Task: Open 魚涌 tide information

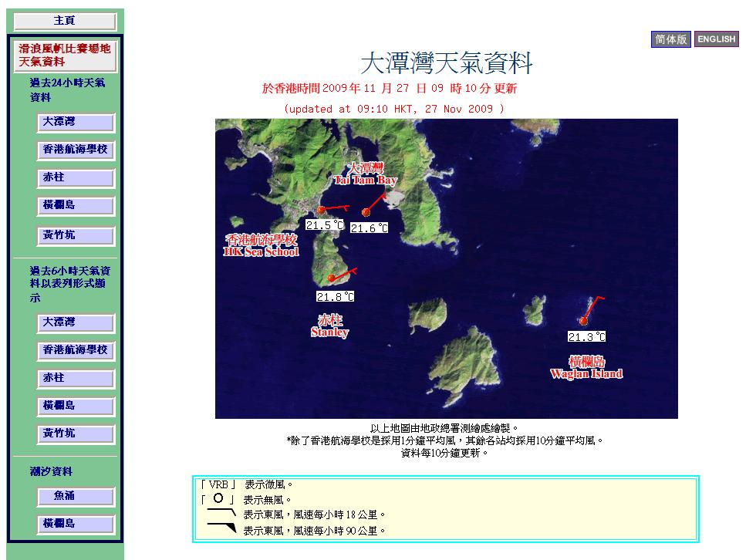Action: (x=76, y=496)
